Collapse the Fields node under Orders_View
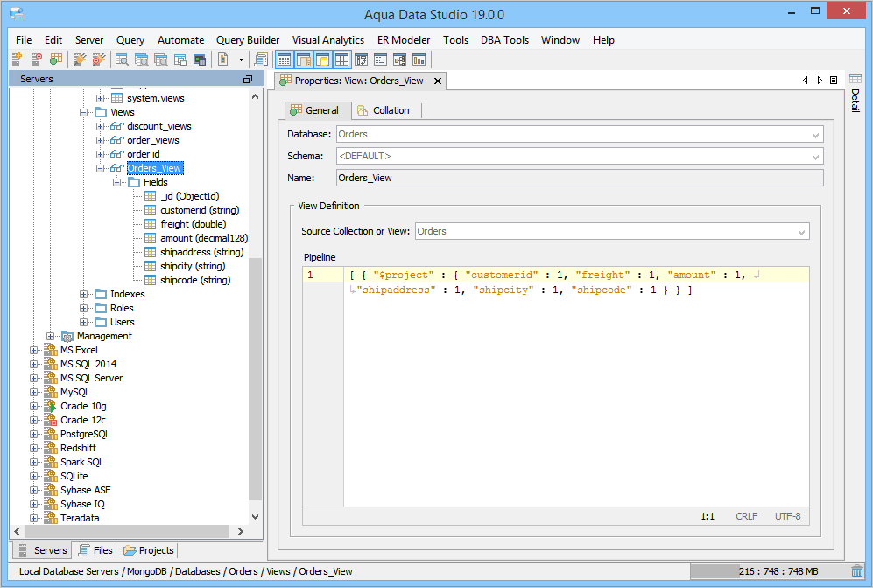Screen dimensions: 873x588 [x=117, y=182]
